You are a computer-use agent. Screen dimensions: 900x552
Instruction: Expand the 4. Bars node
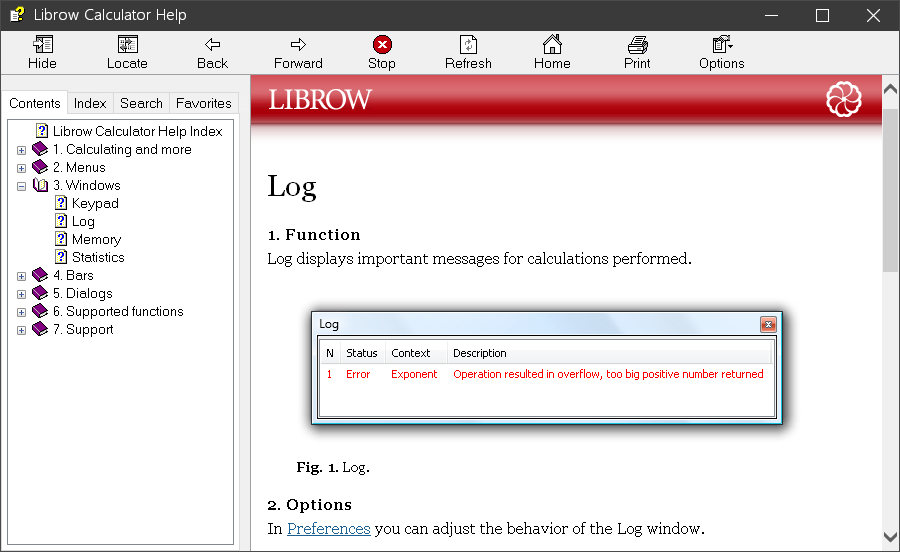coord(21,276)
